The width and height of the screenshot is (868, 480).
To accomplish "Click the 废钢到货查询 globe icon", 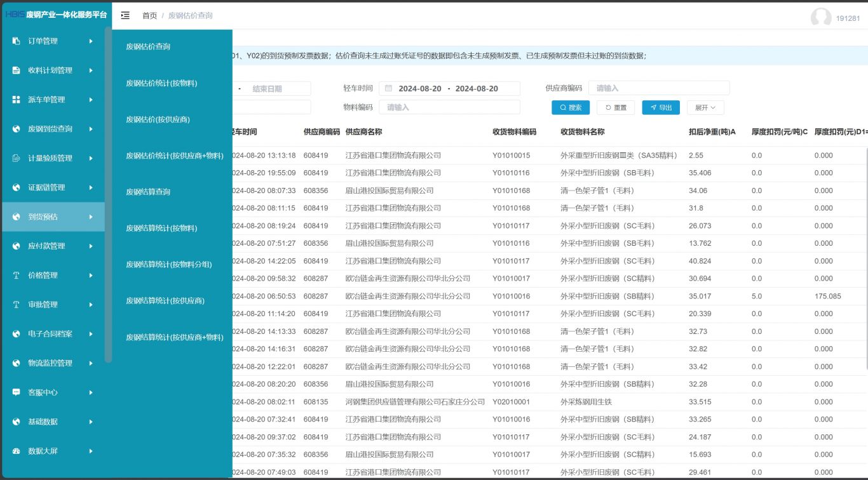I will [x=17, y=129].
